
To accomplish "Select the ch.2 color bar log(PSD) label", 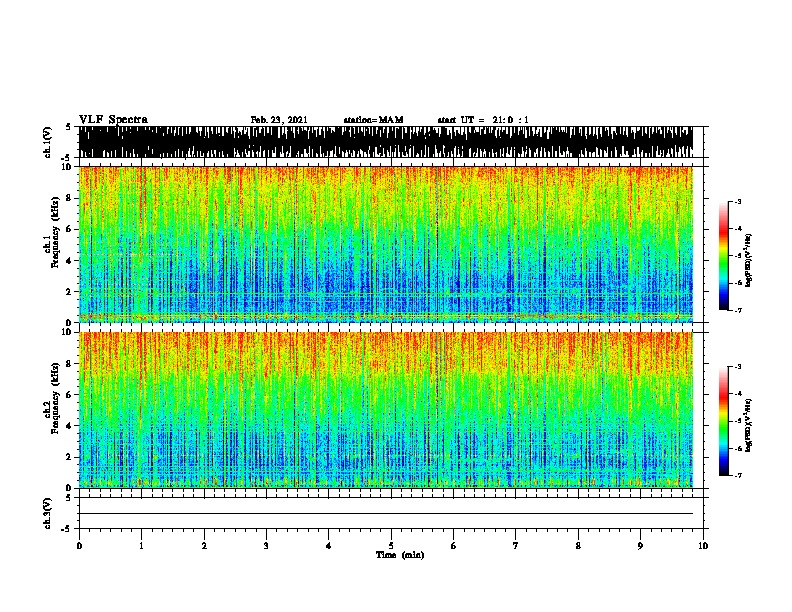I will click(749, 425).
